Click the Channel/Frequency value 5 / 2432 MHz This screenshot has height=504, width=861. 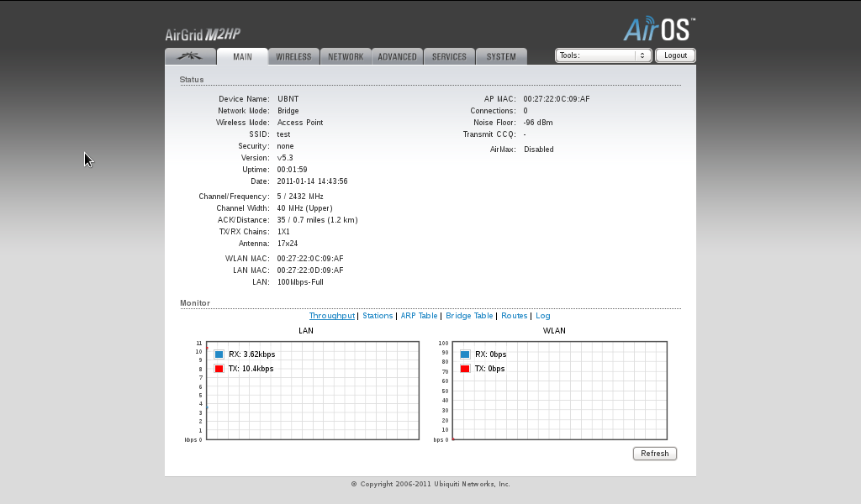pyautogui.click(x=300, y=197)
